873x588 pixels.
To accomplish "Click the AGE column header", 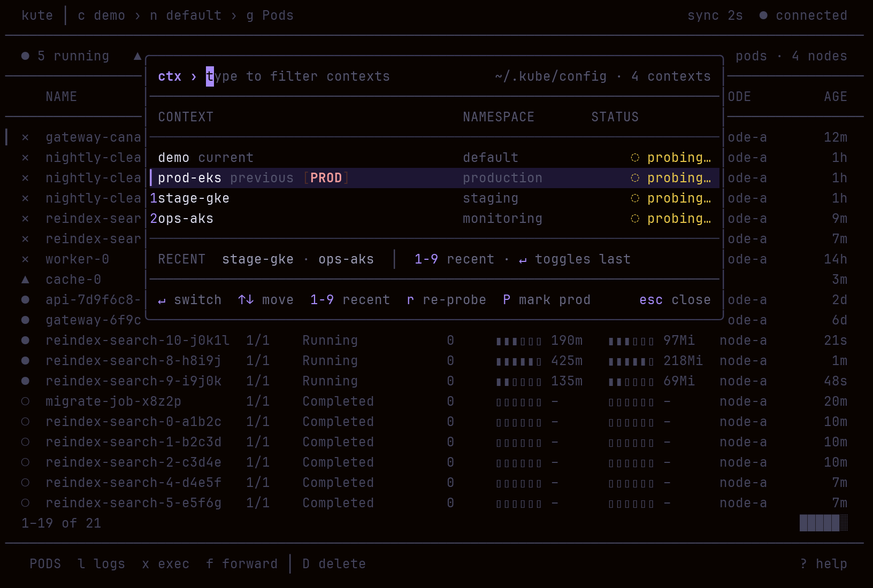I will coord(836,97).
